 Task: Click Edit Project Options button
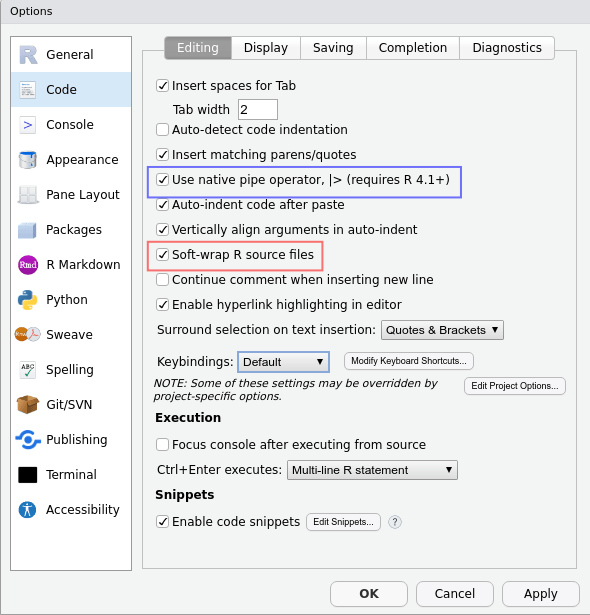pos(515,386)
